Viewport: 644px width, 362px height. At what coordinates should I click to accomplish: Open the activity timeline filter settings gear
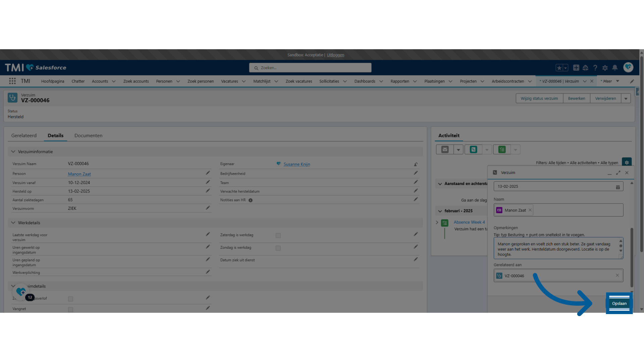[627, 163]
